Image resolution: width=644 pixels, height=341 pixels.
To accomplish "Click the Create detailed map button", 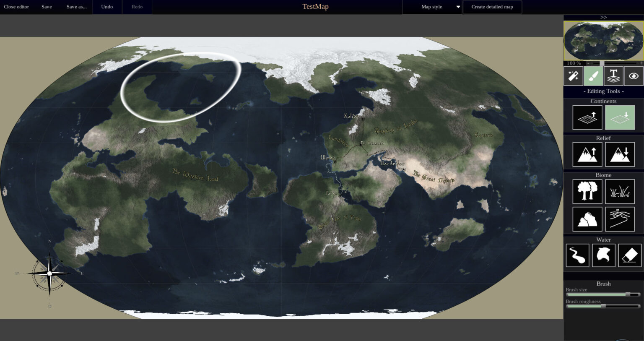I will click(492, 7).
